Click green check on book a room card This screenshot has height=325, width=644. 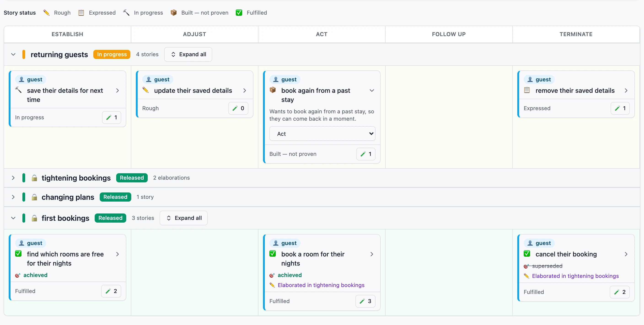pyautogui.click(x=273, y=254)
